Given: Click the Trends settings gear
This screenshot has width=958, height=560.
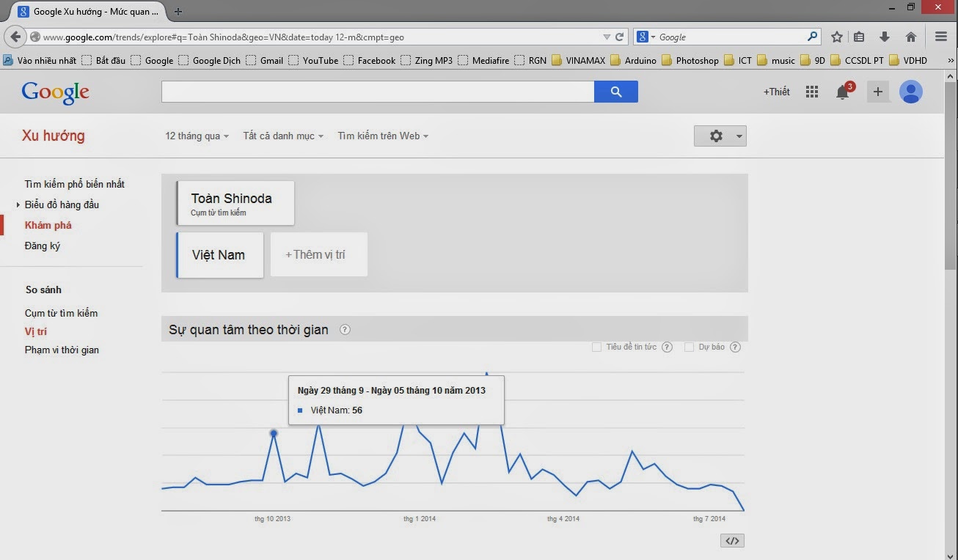Looking at the screenshot, I should pos(715,136).
